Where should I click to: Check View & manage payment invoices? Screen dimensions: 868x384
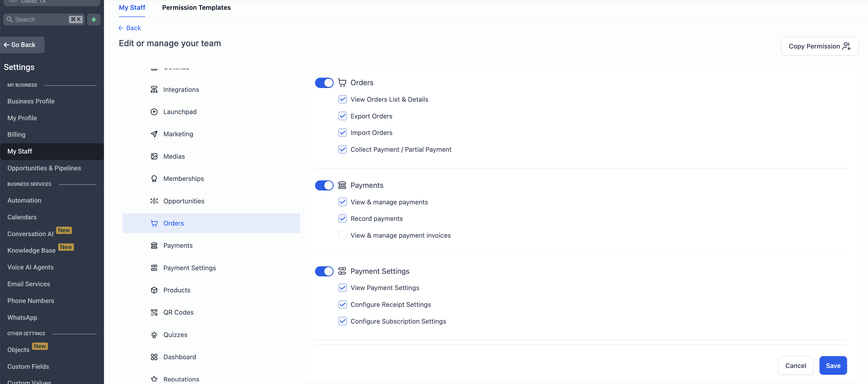tap(342, 235)
